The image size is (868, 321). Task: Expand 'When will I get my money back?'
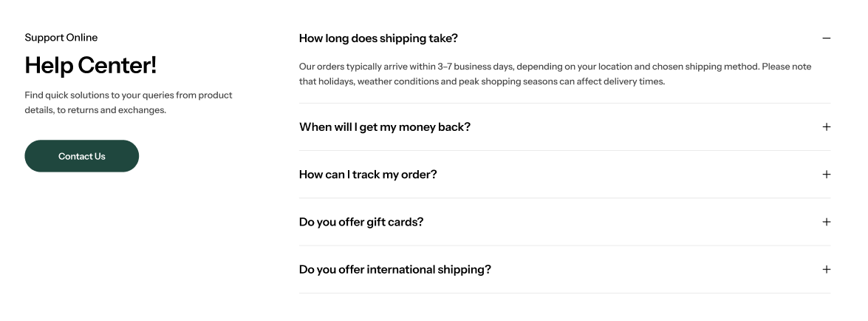coord(384,126)
